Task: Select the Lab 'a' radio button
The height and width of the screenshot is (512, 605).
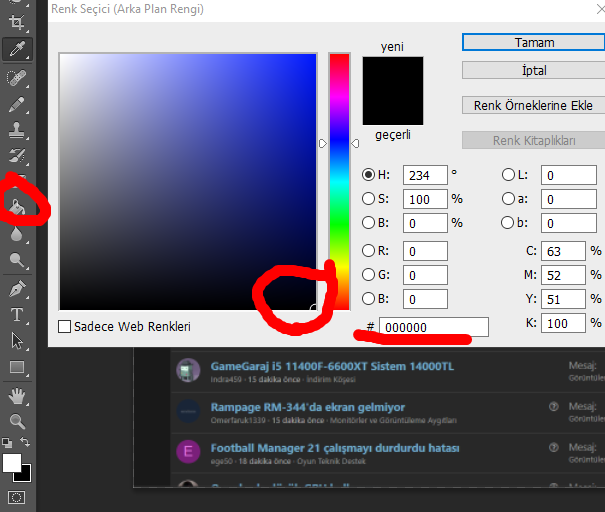Action: coord(508,199)
